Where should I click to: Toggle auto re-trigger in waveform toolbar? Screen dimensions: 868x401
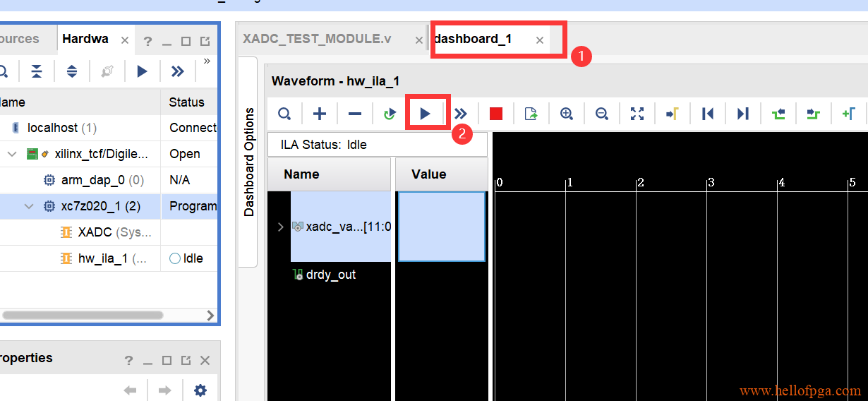[x=390, y=114]
